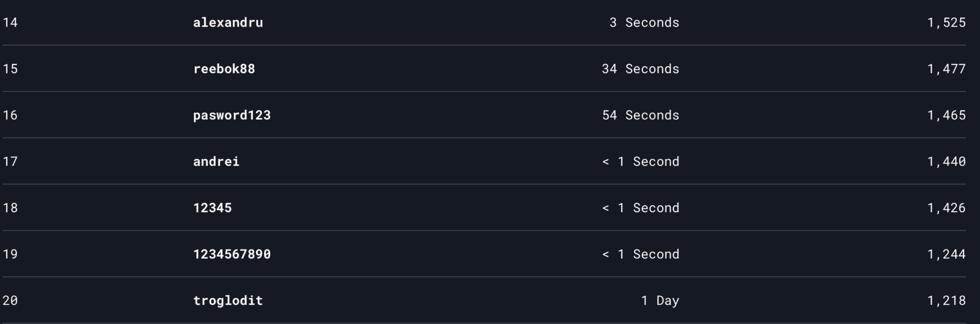980x324 pixels.
Task: Click the count 1,440
Action: coord(946,161)
